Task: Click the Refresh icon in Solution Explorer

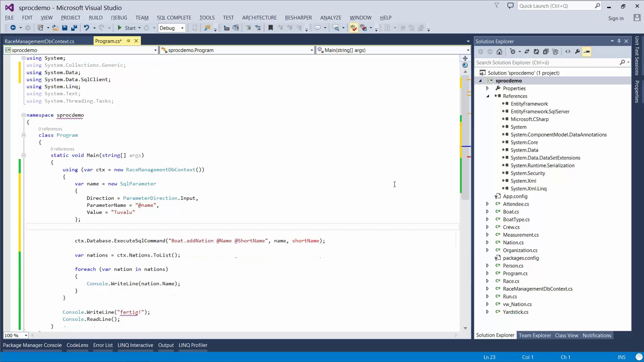Action: [x=536, y=52]
